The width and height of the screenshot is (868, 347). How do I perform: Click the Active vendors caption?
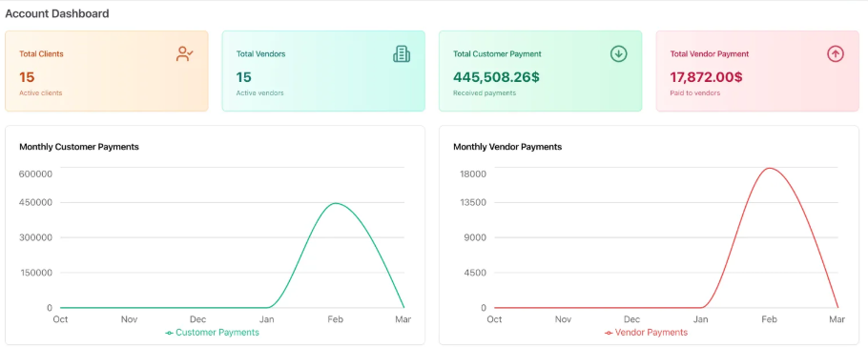point(259,93)
